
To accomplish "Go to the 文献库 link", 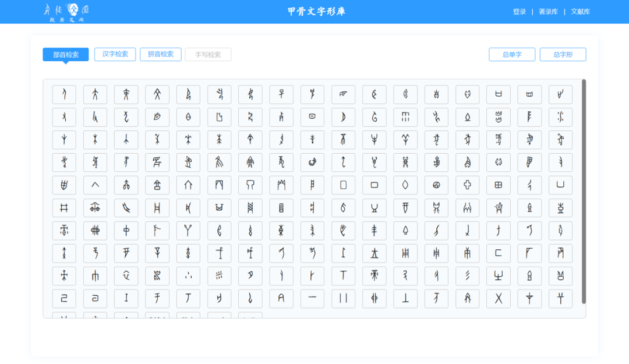I will pyautogui.click(x=581, y=12).
